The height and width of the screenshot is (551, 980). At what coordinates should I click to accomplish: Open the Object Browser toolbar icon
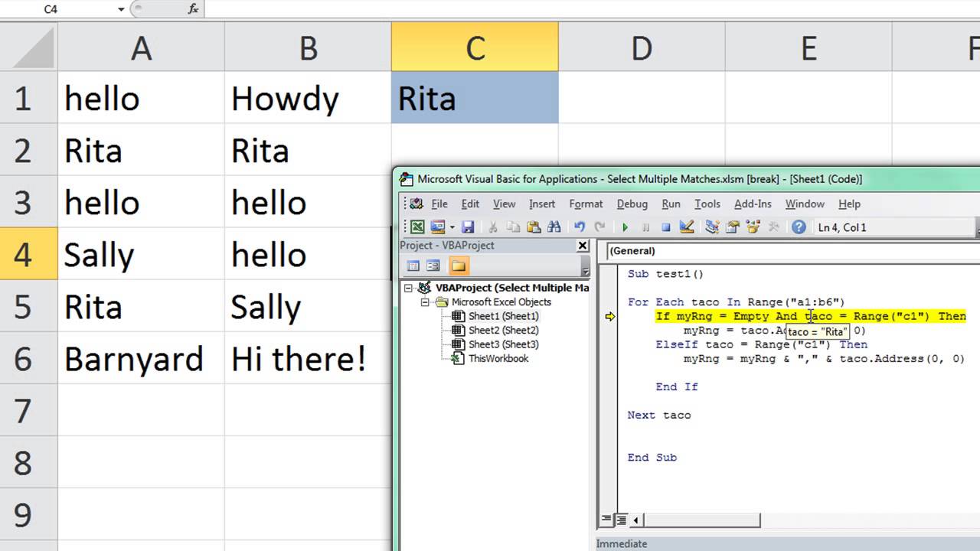[x=753, y=227]
